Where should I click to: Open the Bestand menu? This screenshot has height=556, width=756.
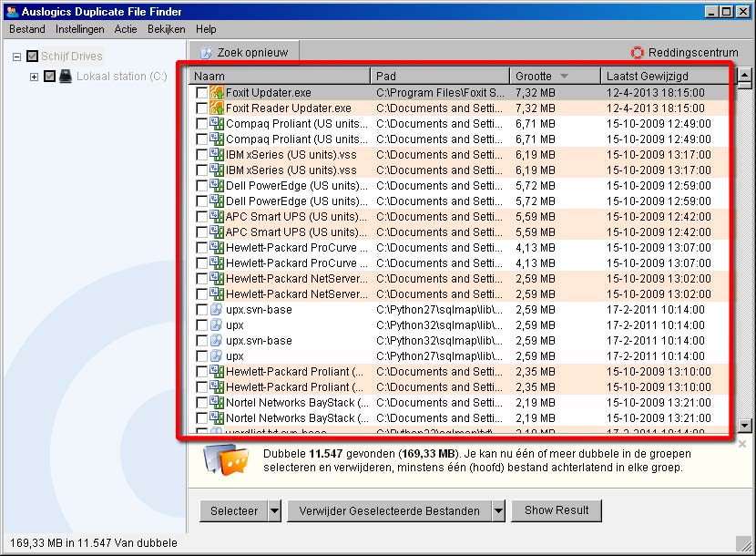pyautogui.click(x=27, y=29)
